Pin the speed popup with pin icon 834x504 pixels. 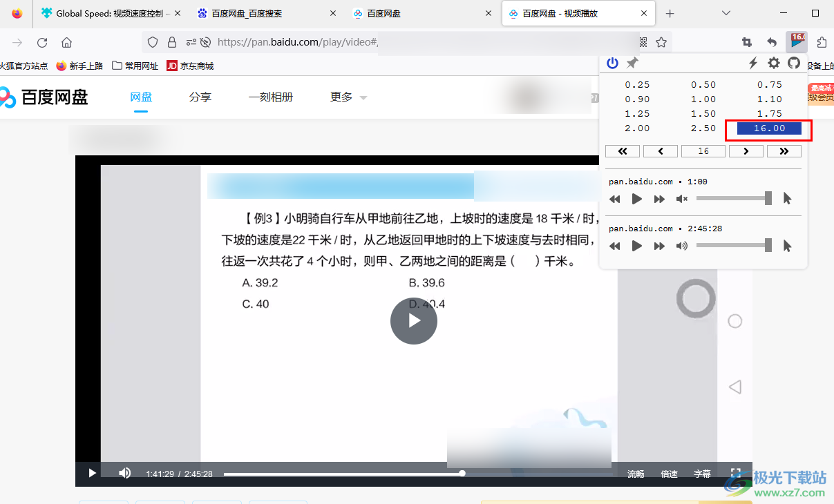click(632, 64)
